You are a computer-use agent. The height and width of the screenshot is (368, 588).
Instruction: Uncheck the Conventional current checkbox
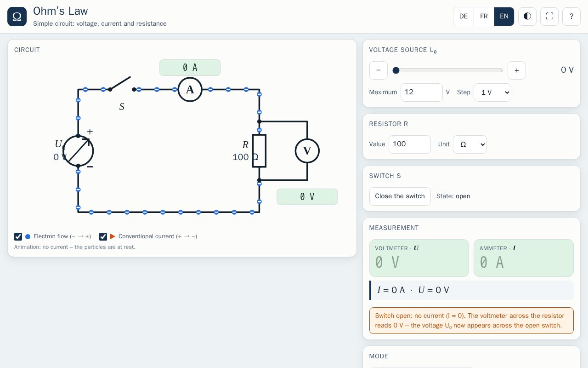coord(103,236)
